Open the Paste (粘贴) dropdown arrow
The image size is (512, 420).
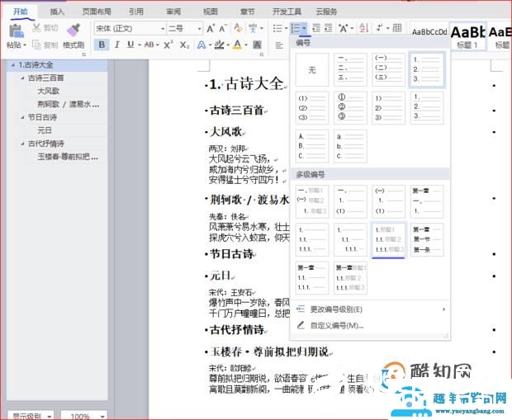pos(25,45)
